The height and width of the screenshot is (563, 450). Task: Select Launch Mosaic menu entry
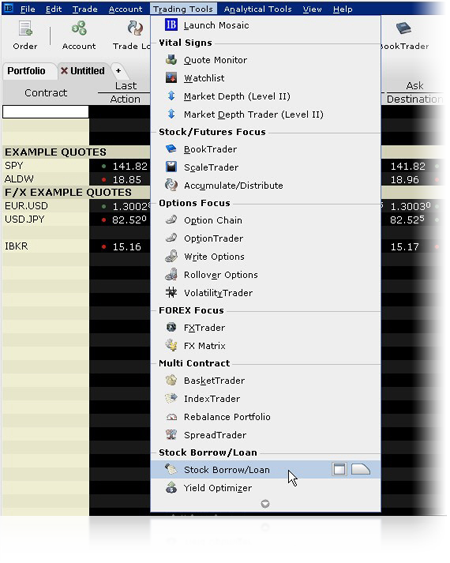265,25
